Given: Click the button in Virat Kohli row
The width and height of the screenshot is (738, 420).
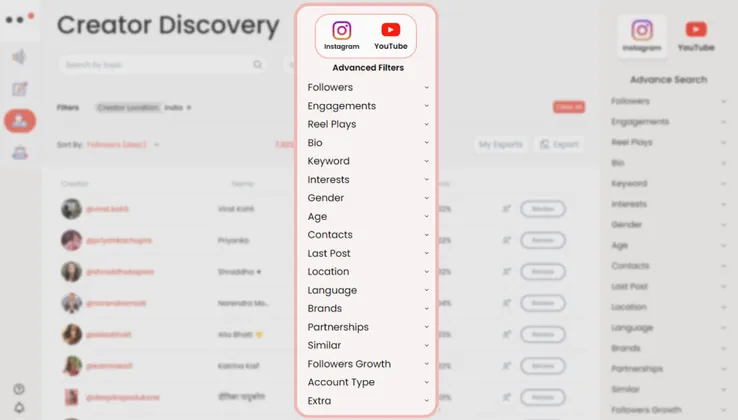Looking at the screenshot, I should pyautogui.click(x=543, y=209).
